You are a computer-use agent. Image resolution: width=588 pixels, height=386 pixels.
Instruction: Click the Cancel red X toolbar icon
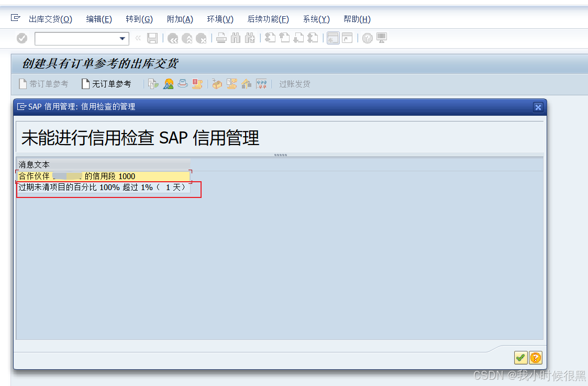(202, 38)
